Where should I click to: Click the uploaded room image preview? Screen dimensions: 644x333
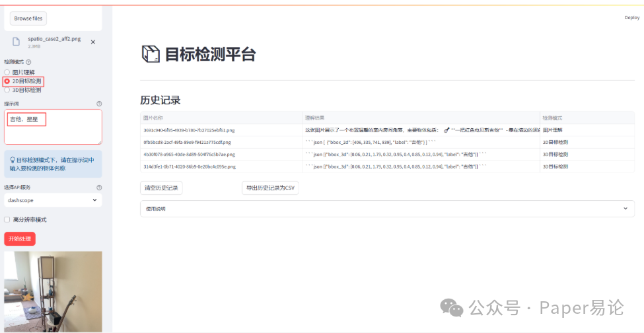pos(53,291)
